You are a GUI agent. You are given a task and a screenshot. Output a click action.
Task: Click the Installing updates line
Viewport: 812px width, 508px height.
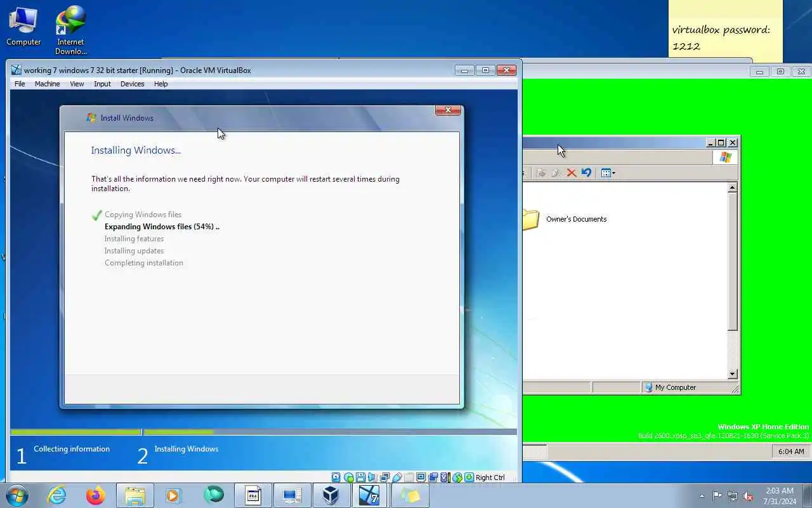pyautogui.click(x=134, y=251)
